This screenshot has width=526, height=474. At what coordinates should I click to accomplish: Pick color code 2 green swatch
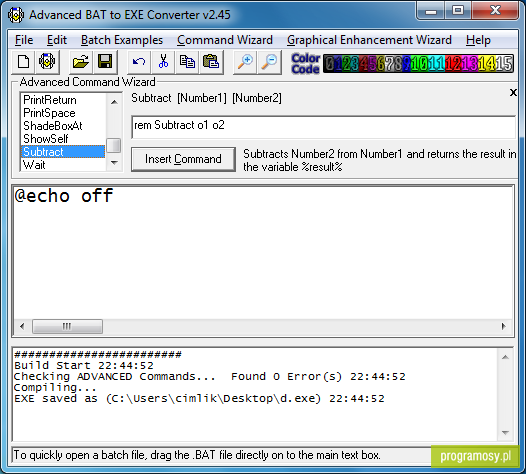pyautogui.click(x=346, y=64)
